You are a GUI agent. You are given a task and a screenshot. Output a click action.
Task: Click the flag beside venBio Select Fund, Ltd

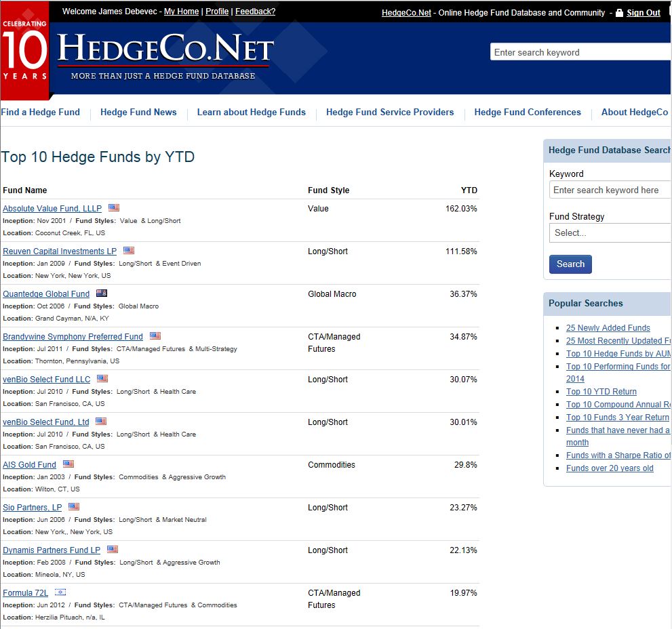(x=101, y=422)
